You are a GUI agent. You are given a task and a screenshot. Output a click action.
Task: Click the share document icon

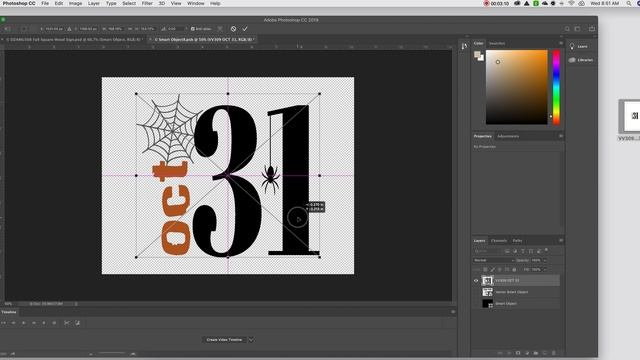pyautogui.click(x=592, y=29)
